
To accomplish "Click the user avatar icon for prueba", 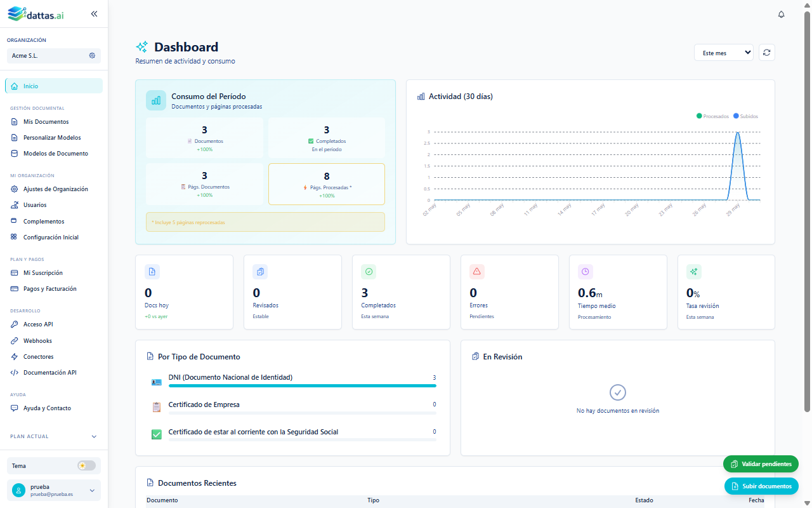I will (x=19, y=490).
